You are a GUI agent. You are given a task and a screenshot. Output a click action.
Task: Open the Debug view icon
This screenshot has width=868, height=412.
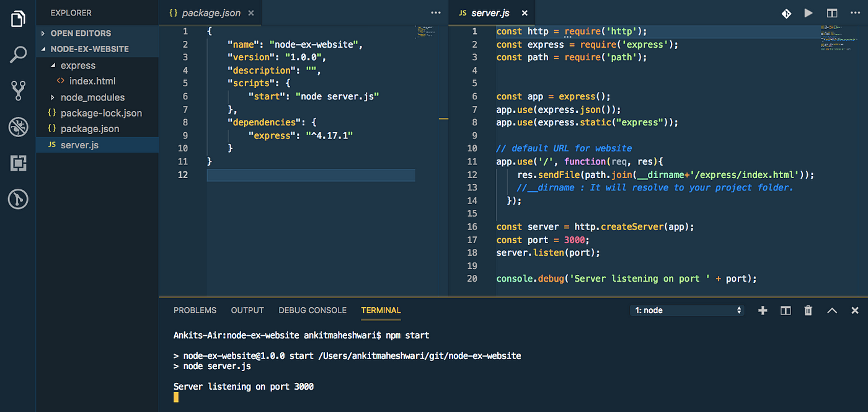click(18, 127)
